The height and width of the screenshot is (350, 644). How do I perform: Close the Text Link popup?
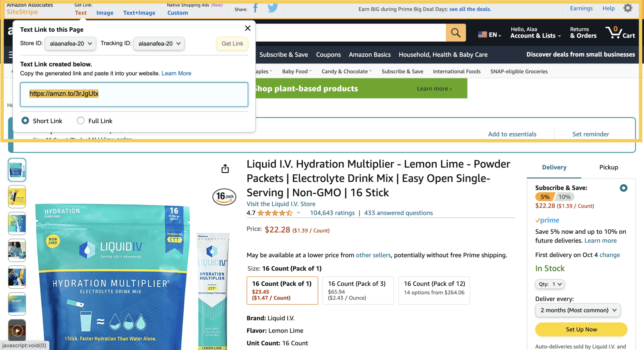pos(248,28)
